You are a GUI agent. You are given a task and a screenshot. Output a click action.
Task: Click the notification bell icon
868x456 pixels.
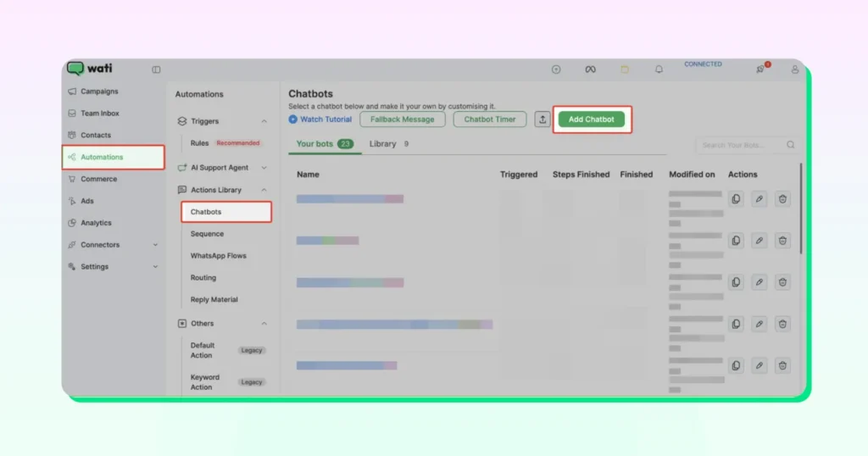659,70
